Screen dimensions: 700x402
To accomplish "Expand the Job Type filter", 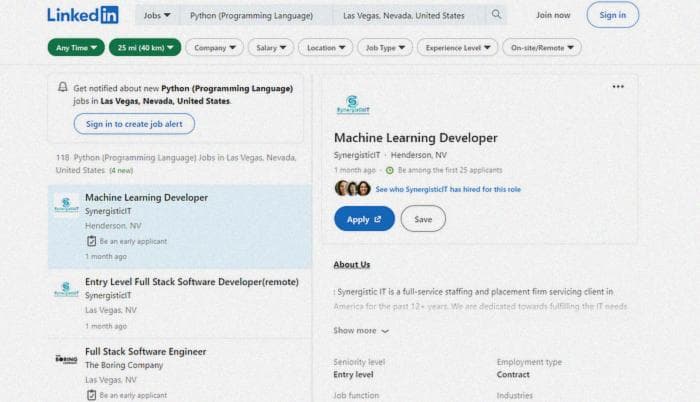I will click(x=385, y=47).
